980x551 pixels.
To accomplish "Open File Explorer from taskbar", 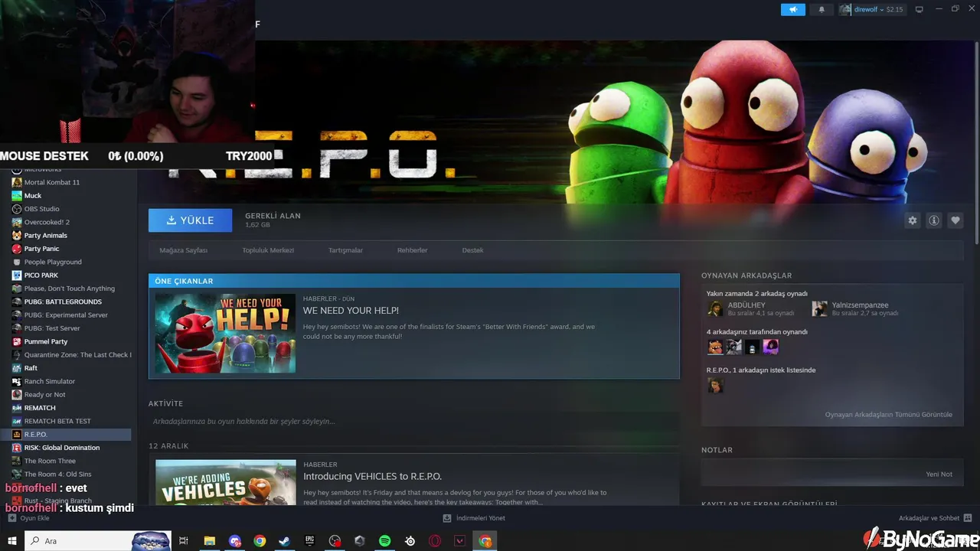I will pos(209,541).
